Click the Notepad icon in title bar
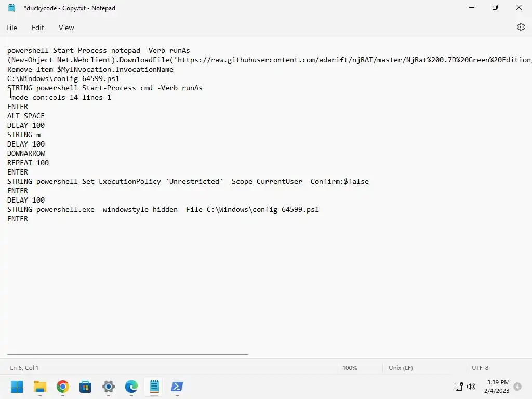The image size is (532, 399). 11,8
